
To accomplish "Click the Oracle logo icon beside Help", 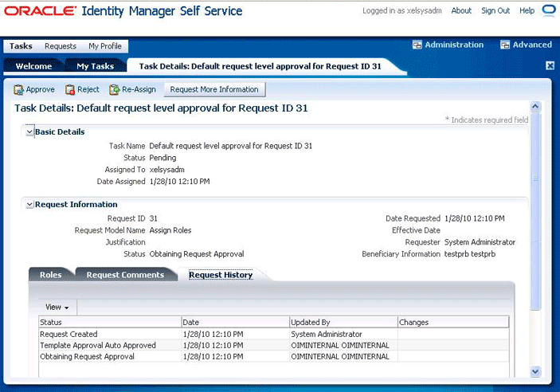I will (x=549, y=10).
